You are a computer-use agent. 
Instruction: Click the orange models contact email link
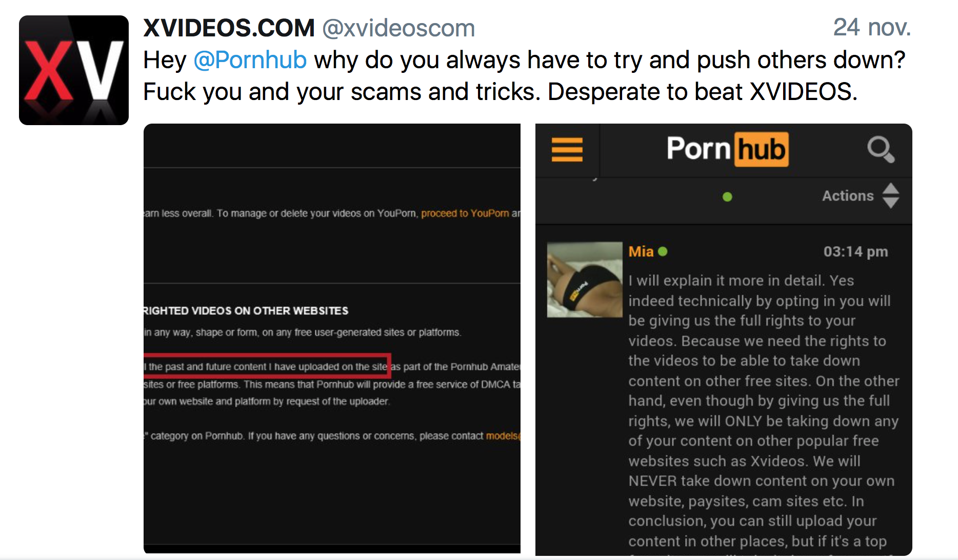coord(503,436)
